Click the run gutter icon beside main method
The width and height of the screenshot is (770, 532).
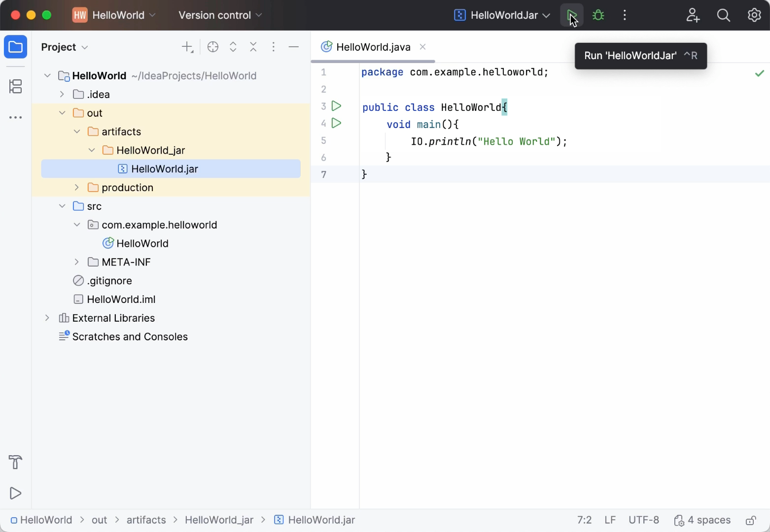click(x=337, y=123)
